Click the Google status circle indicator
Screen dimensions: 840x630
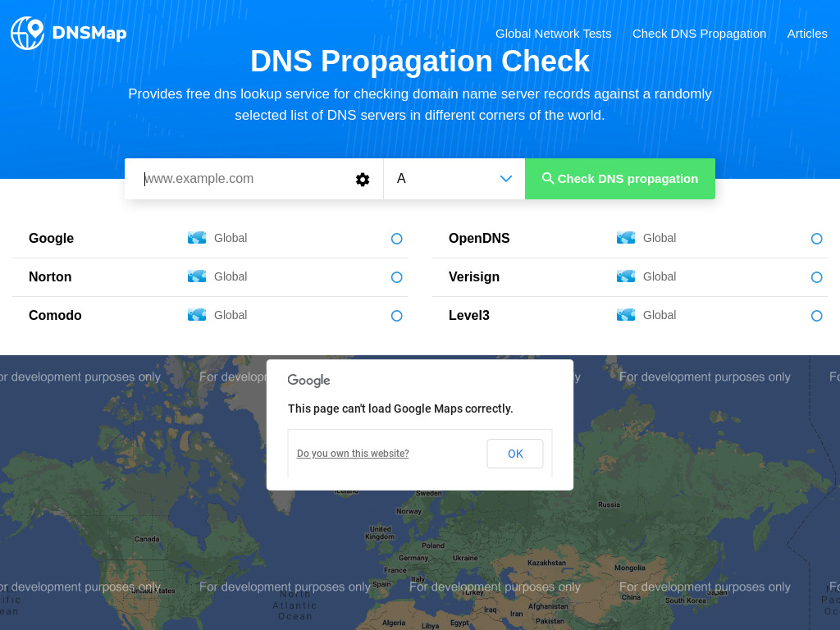396,239
